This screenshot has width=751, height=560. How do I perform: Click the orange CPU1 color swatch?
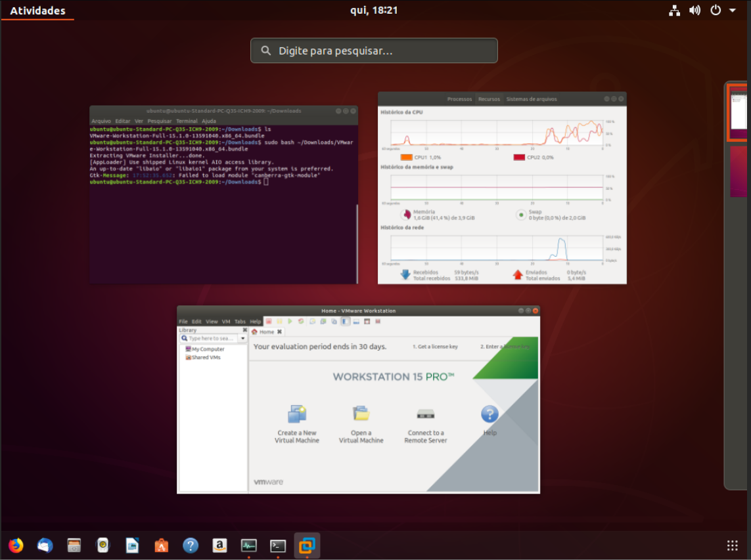[406, 157]
